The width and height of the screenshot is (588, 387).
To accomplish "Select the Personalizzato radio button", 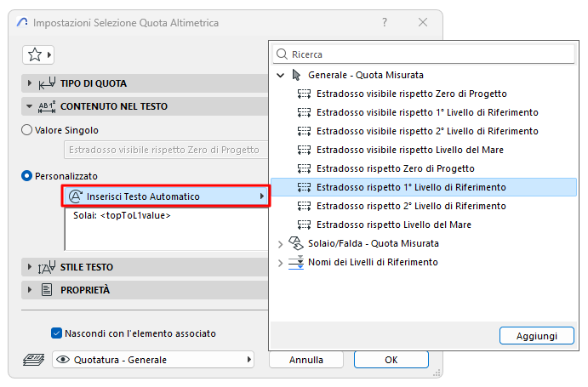I will 26,176.
